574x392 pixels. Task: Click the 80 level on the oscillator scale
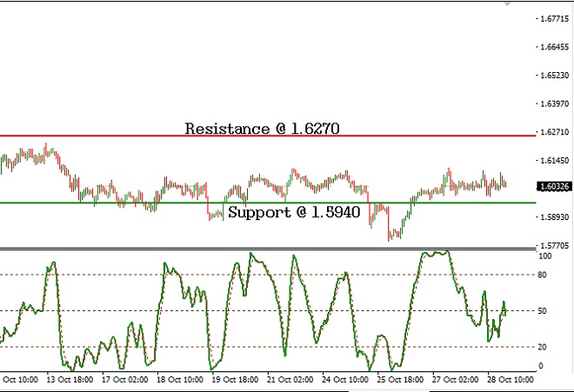pyautogui.click(x=542, y=275)
